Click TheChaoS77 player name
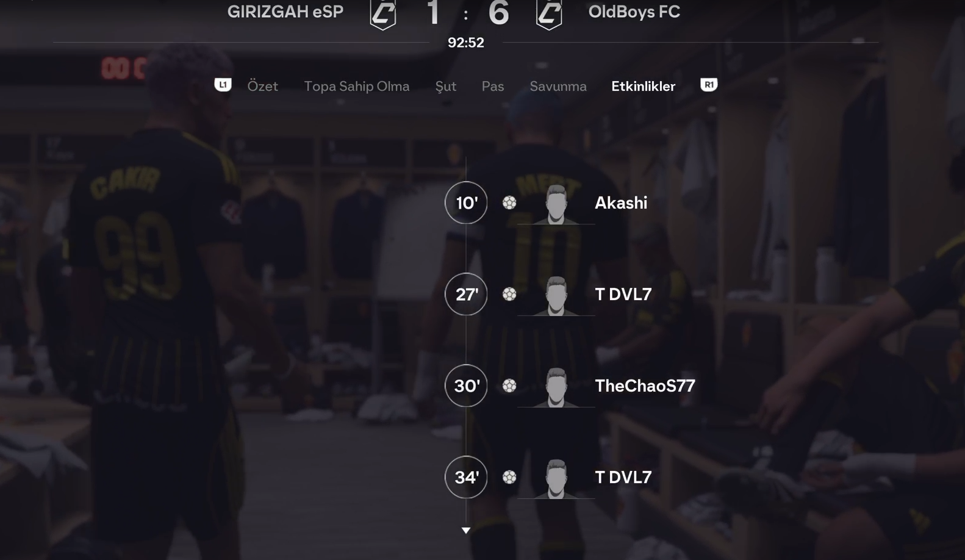 point(645,386)
